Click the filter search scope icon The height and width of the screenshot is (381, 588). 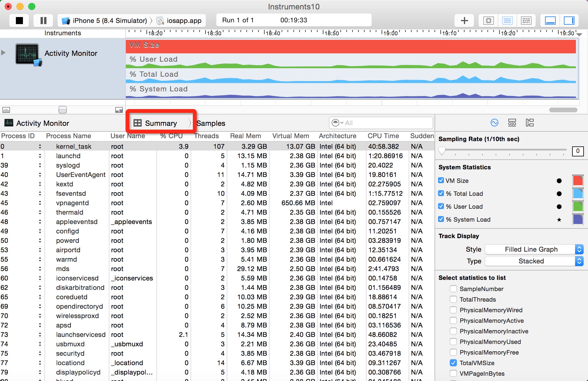[337, 123]
